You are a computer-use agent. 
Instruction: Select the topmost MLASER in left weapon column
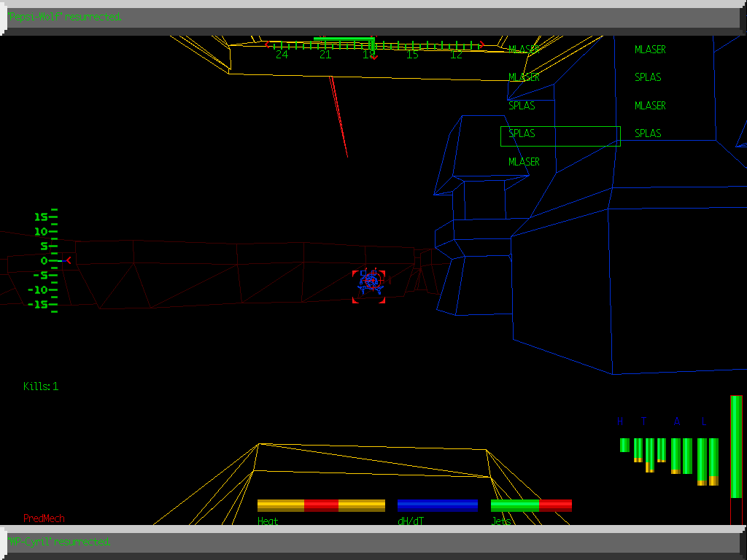(x=524, y=50)
